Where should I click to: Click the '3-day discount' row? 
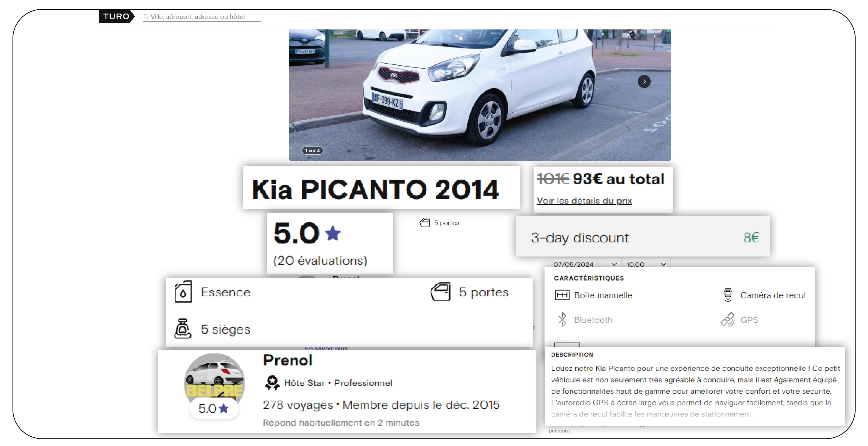click(x=643, y=236)
